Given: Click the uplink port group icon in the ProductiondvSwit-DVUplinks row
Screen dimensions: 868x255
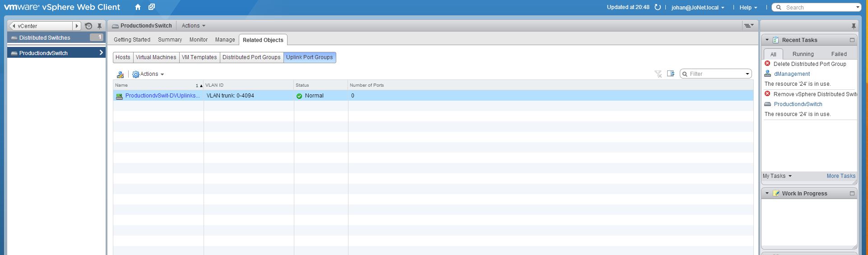Looking at the screenshot, I should coord(119,96).
